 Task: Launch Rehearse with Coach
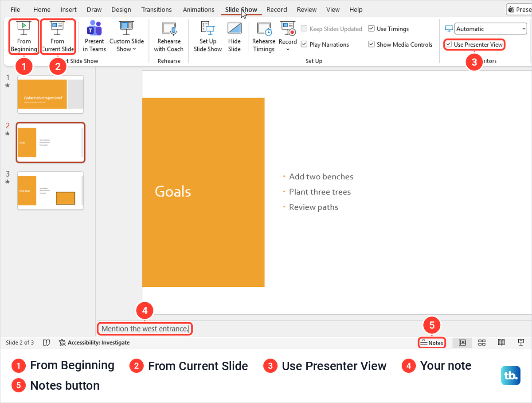(169, 36)
